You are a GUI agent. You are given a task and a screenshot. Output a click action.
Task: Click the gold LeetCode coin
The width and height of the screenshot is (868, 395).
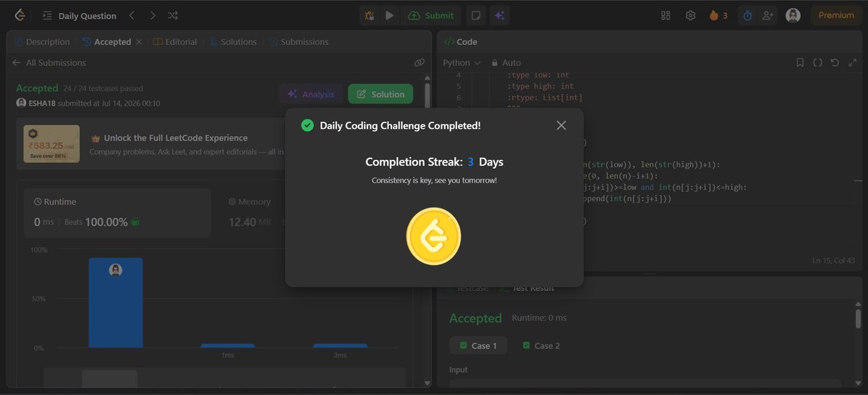(x=434, y=236)
